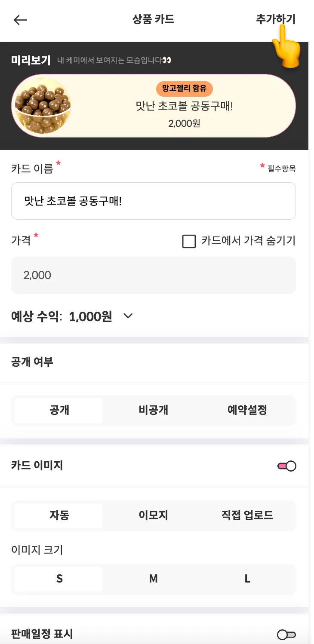Select the 이모지 image option
The width and height of the screenshot is (314, 644).
tap(153, 515)
